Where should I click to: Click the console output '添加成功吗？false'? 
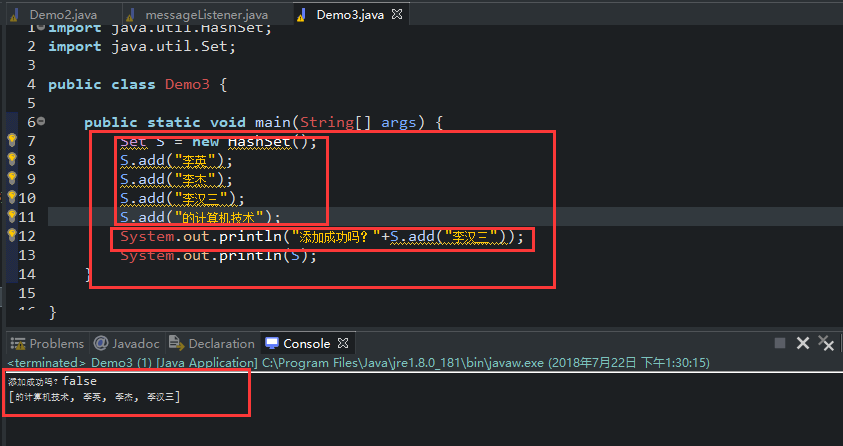coord(53,382)
